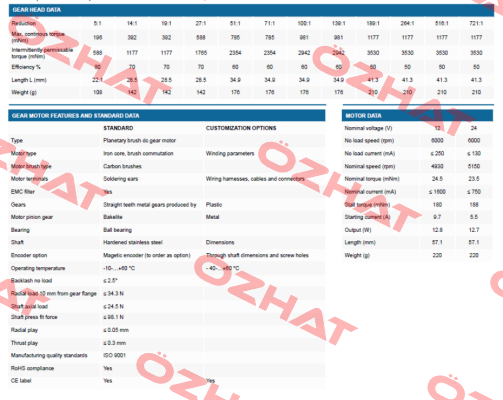Select the No load speed (rpm) row label
The image size is (503, 400).
[x=369, y=141]
